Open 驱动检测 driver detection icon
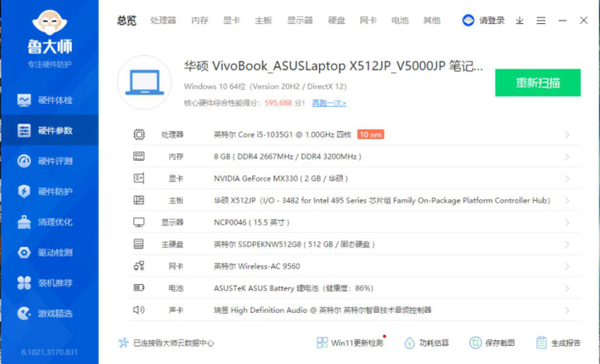 point(24,252)
